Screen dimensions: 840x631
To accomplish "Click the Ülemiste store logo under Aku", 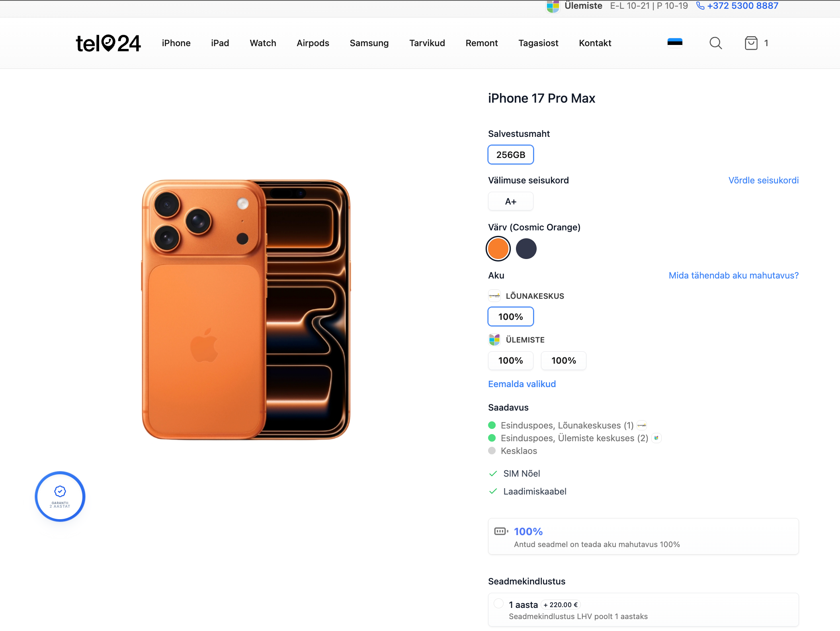I will coord(494,340).
